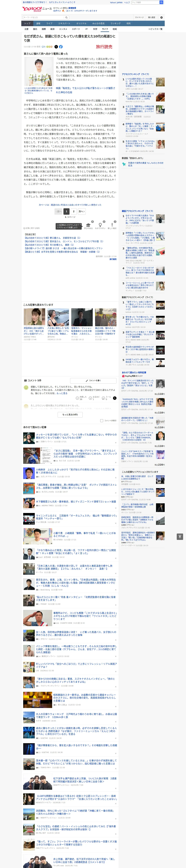This screenshot has height=868, width=186.
Task: Select the ランキング navigation tab
Action: pyautogui.click(x=115, y=24)
